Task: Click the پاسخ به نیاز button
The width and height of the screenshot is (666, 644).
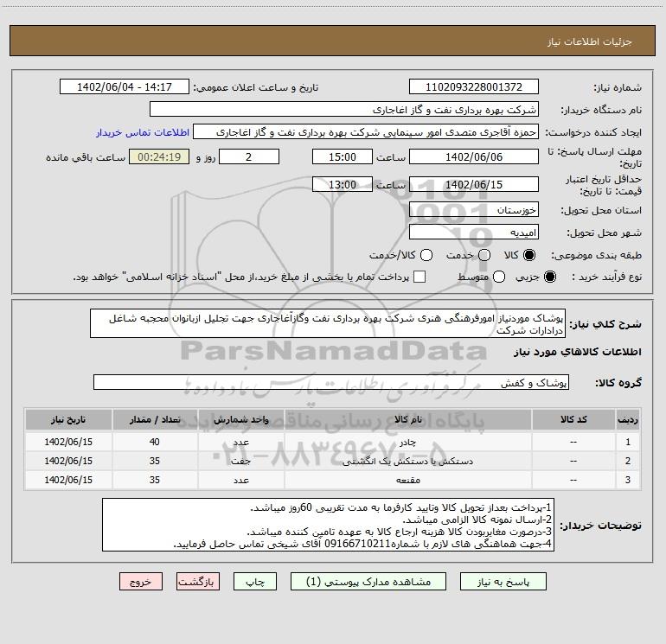Action: tap(503, 582)
